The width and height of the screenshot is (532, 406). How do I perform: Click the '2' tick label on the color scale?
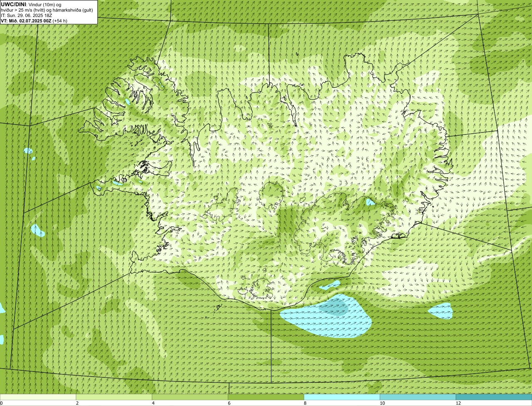(77, 403)
